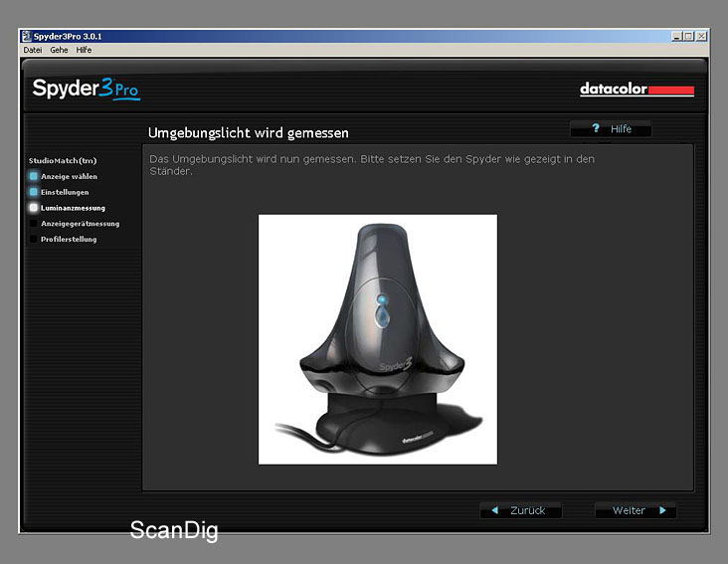Continue with the Weiter button
This screenshot has height=564, width=728.
click(636, 510)
